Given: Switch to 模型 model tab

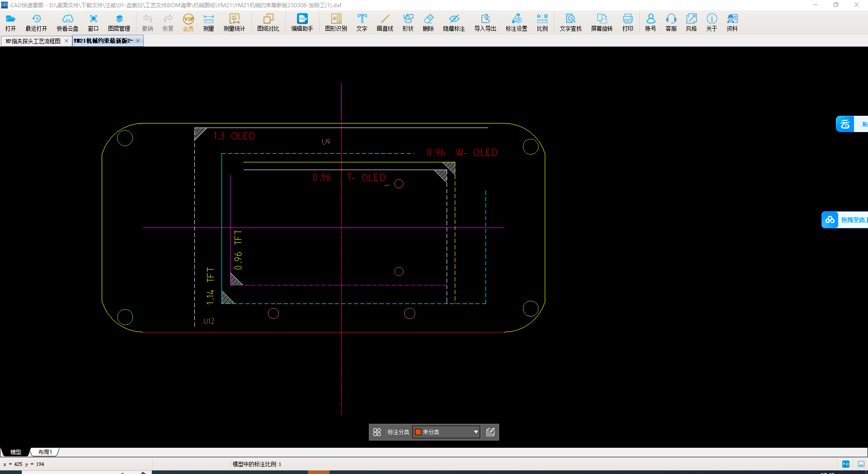Looking at the screenshot, I should 15,452.
